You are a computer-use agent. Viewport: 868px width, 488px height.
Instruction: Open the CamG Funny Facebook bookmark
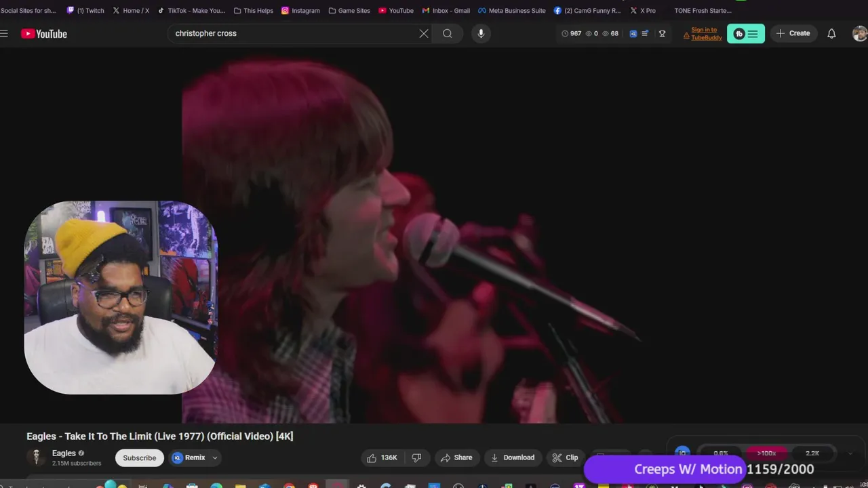[x=587, y=11]
